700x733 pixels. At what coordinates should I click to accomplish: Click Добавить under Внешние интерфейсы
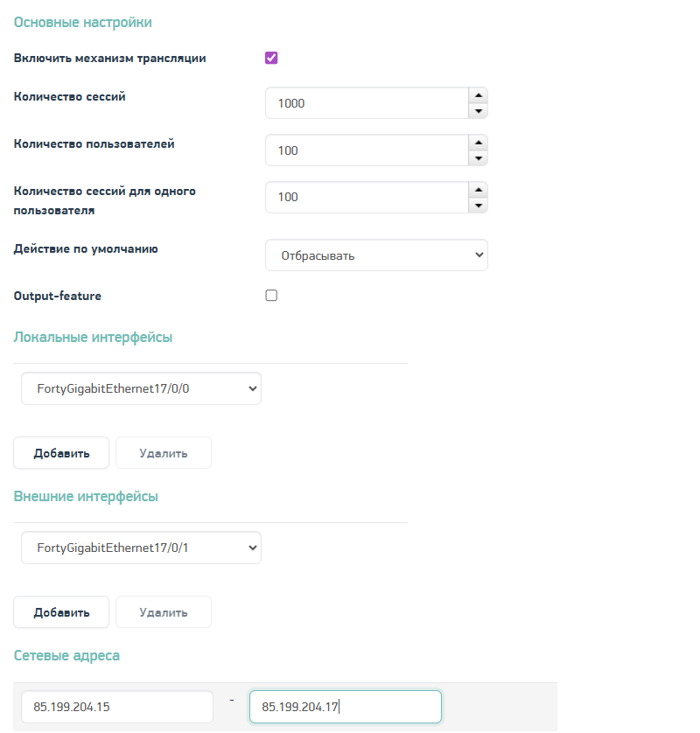[61, 612]
